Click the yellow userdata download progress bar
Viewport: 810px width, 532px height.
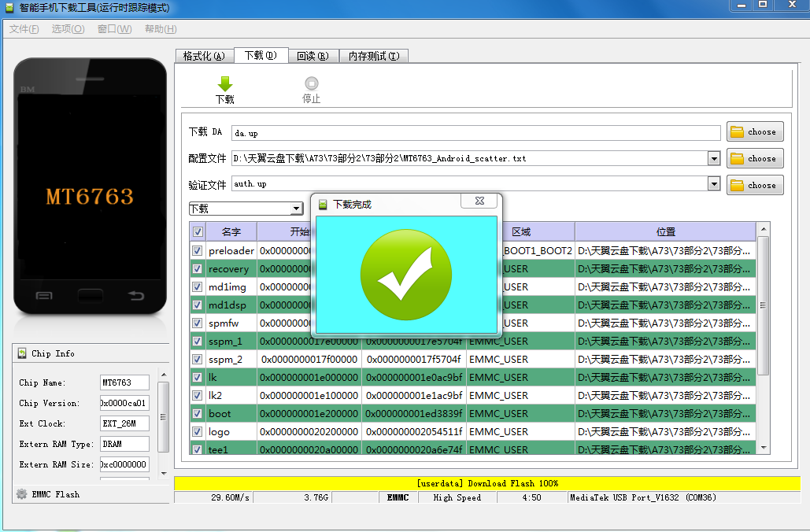click(487, 483)
